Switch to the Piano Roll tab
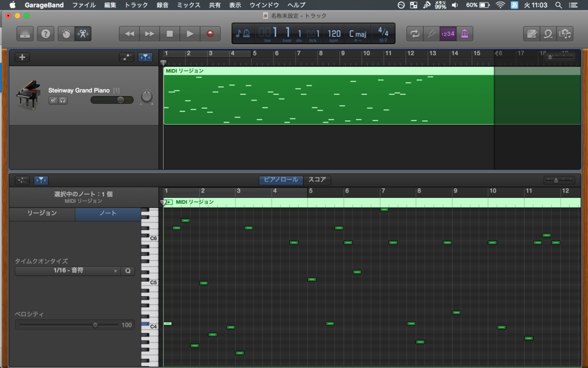Screen dimensions: 588x368 click(x=280, y=179)
